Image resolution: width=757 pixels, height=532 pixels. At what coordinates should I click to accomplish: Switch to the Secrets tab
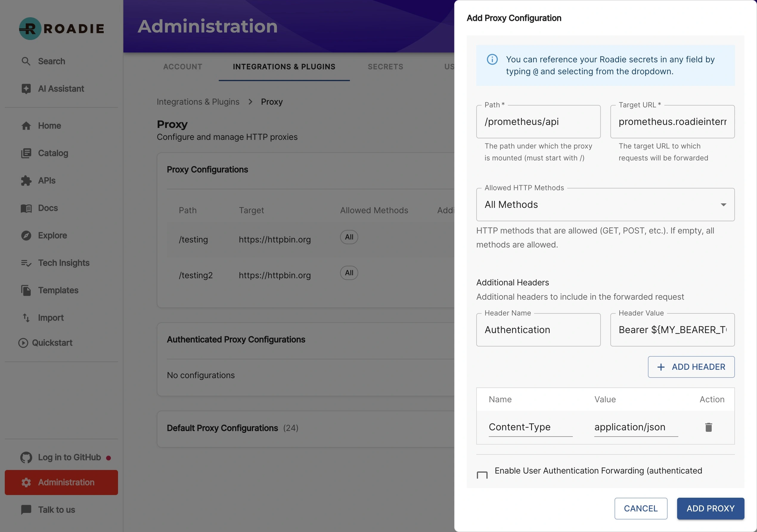385,66
